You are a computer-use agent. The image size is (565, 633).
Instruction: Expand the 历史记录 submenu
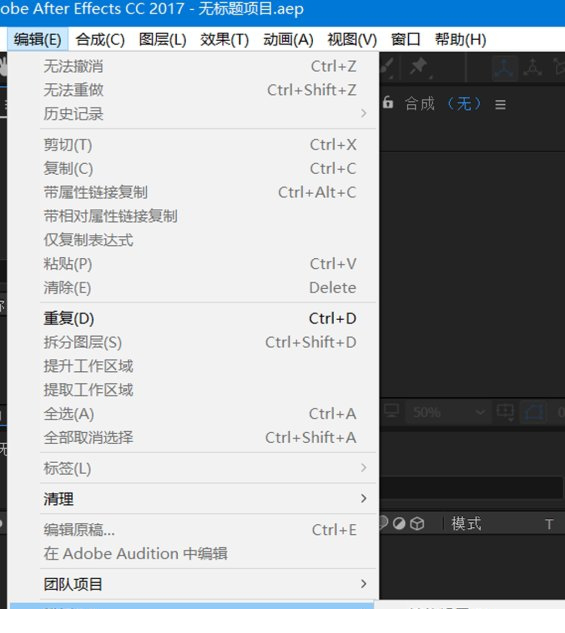pyautogui.click(x=193, y=114)
